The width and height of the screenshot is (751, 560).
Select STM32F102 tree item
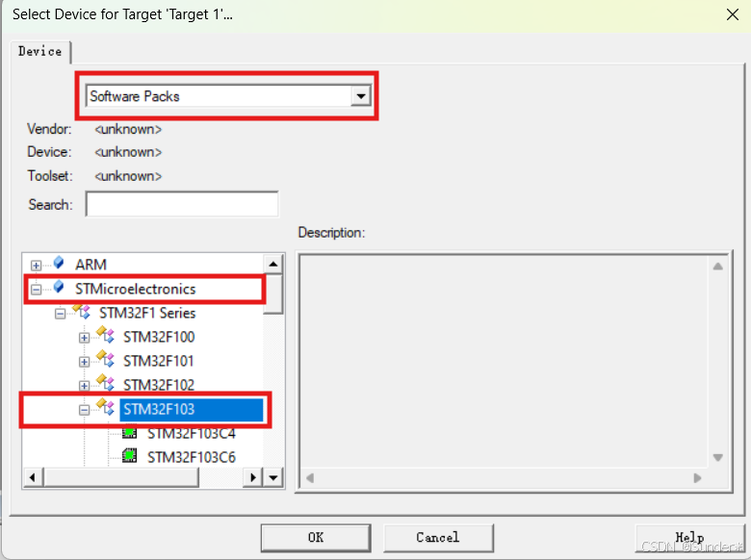[159, 385]
